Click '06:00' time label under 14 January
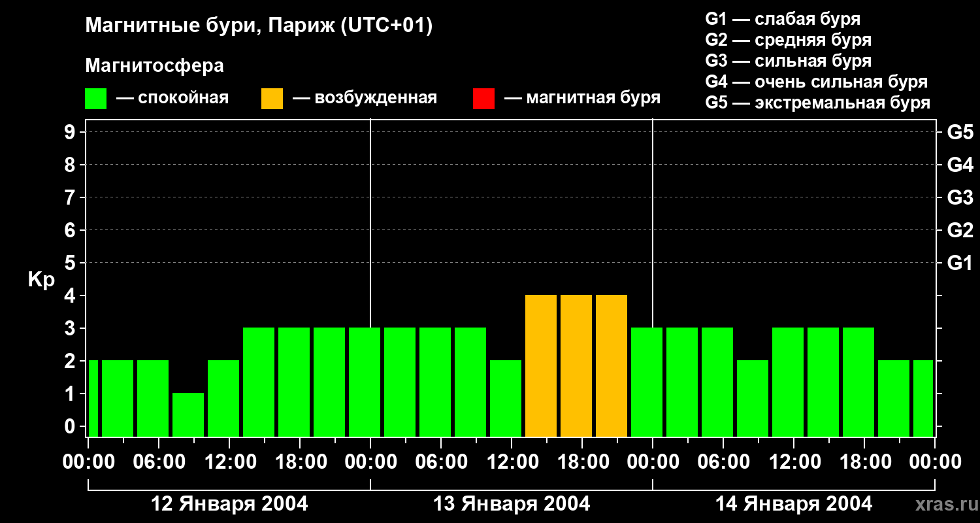 [723, 462]
